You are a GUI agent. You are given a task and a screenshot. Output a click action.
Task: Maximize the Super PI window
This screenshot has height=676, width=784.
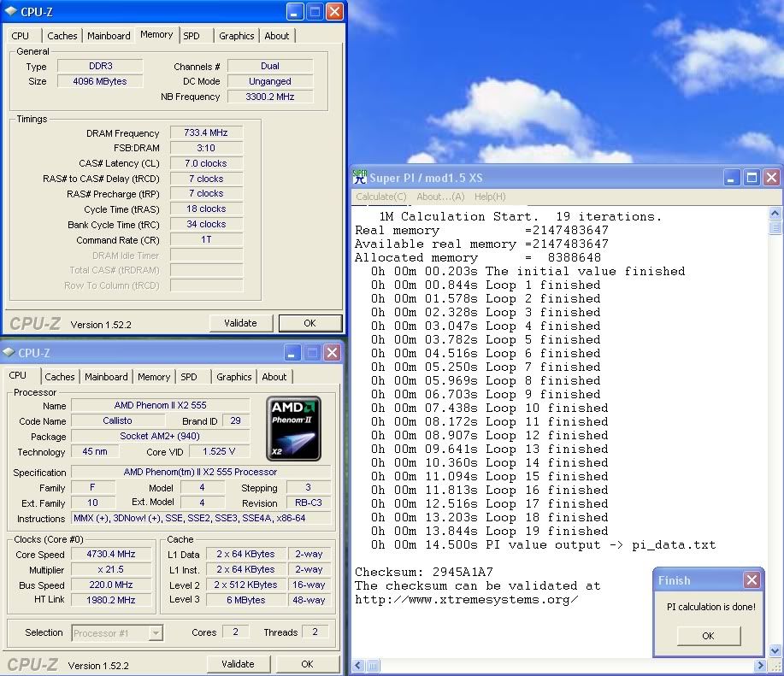(752, 178)
